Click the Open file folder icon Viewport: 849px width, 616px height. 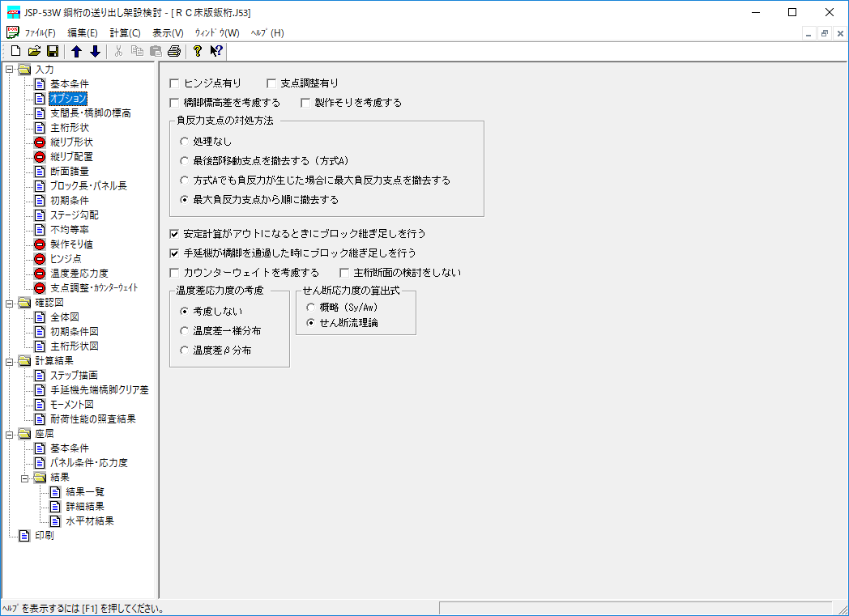click(34, 52)
